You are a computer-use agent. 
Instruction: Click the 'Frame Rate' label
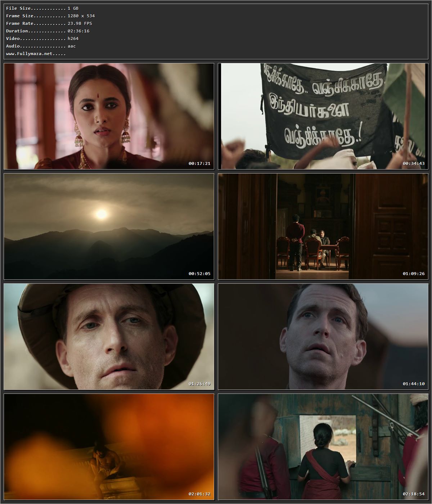pos(20,23)
